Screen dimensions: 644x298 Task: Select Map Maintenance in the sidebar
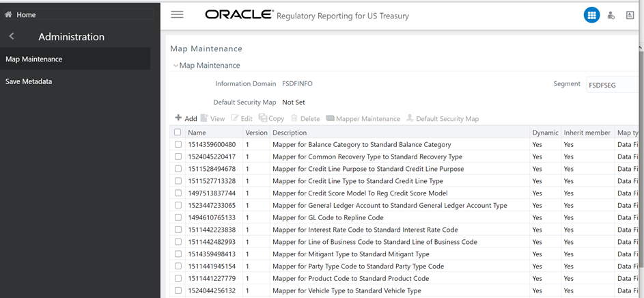coord(74,59)
